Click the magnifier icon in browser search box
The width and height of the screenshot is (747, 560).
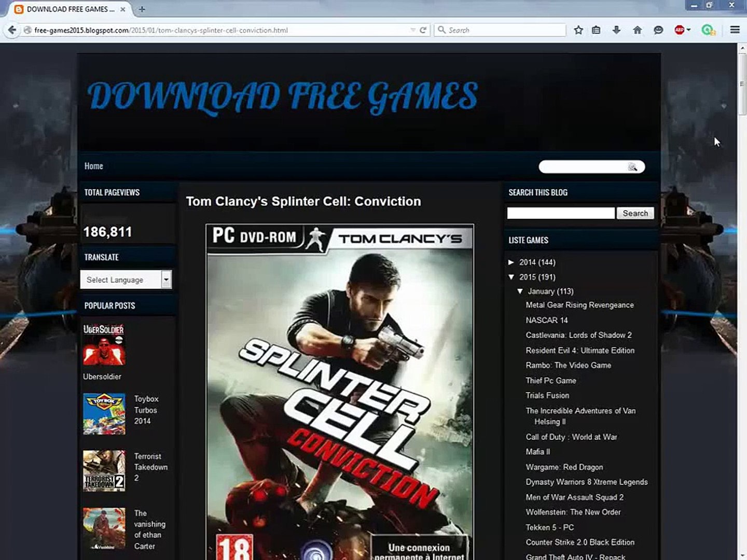[441, 30]
